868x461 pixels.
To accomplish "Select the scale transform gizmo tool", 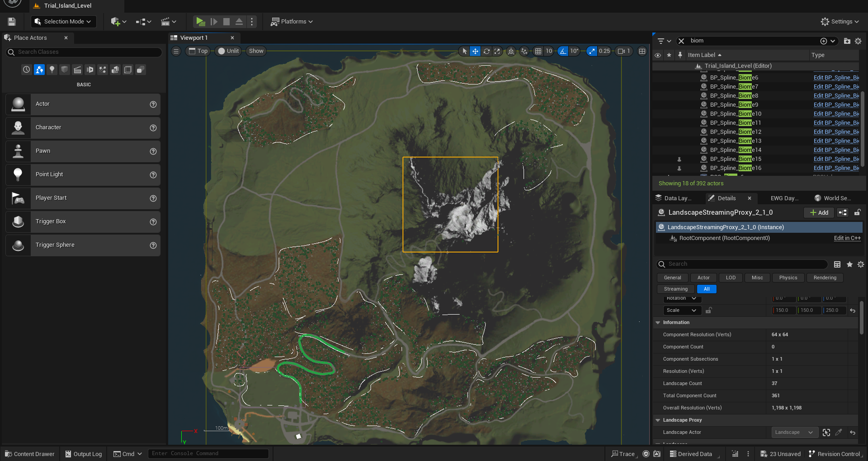I will 497,51.
